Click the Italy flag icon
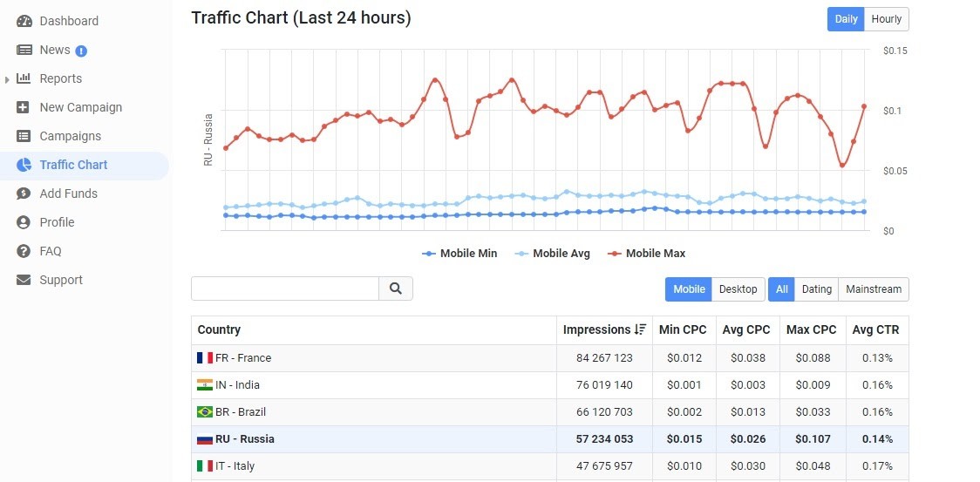Viewport: 980px width, 482px height. pyautogui.click(x=204, y=465)
